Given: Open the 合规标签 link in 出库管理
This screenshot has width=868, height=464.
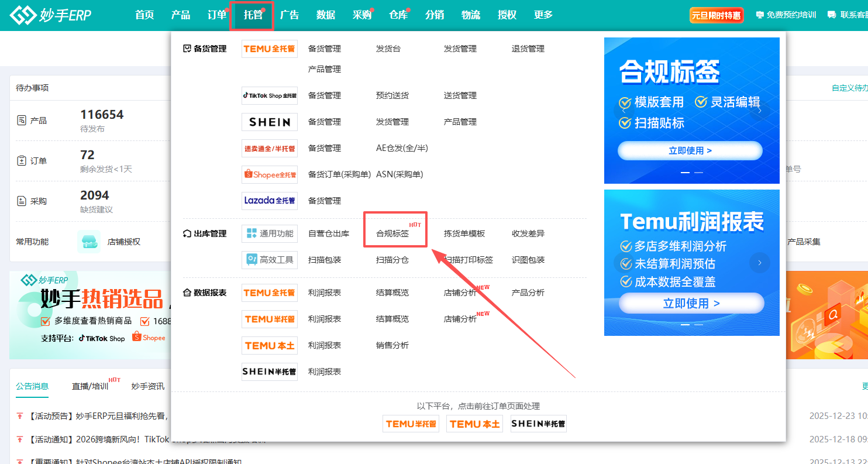Looking at the screenshot, I should pos(392,233).
